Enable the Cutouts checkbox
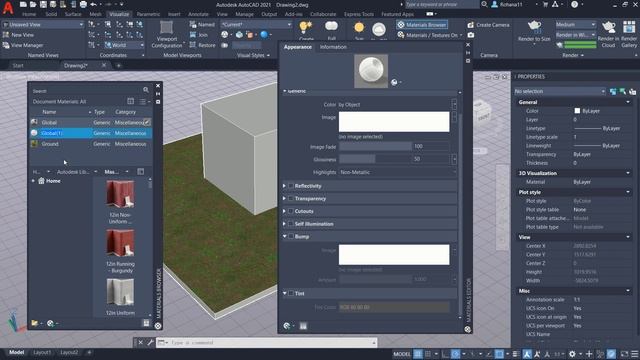Image resolution: width=640 pixels, height=360 pixels. tap(291, 211)
